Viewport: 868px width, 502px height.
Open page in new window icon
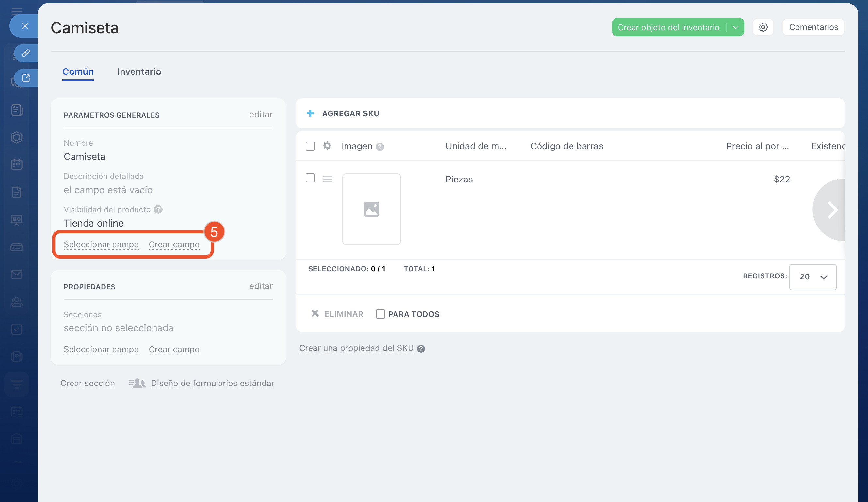click(26, 78)
